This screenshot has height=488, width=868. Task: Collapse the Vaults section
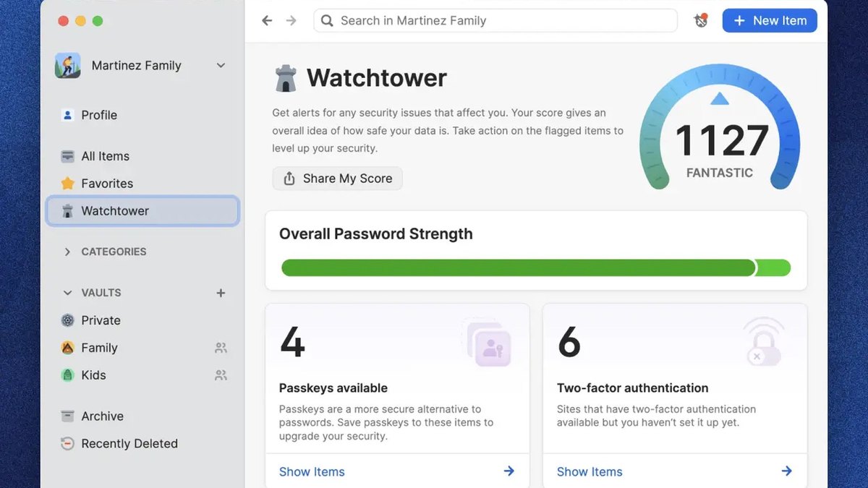pyautogui.click(x=67, y=293)
